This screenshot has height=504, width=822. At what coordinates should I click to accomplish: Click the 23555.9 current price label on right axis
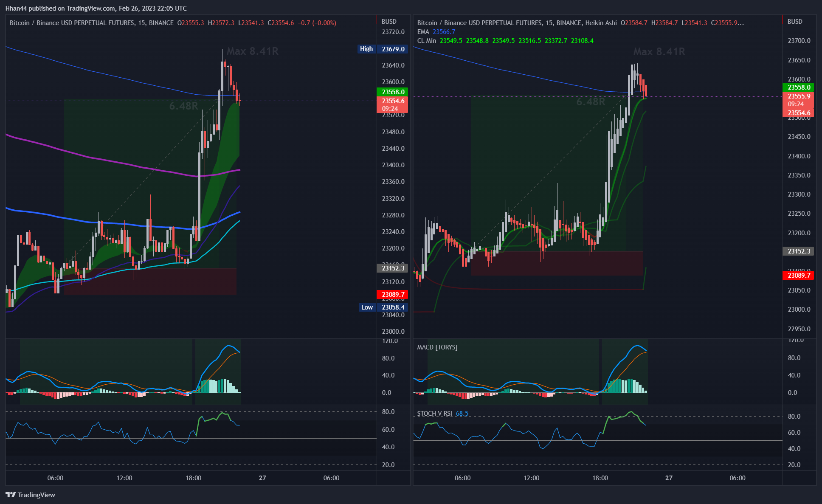coord(799,100)
